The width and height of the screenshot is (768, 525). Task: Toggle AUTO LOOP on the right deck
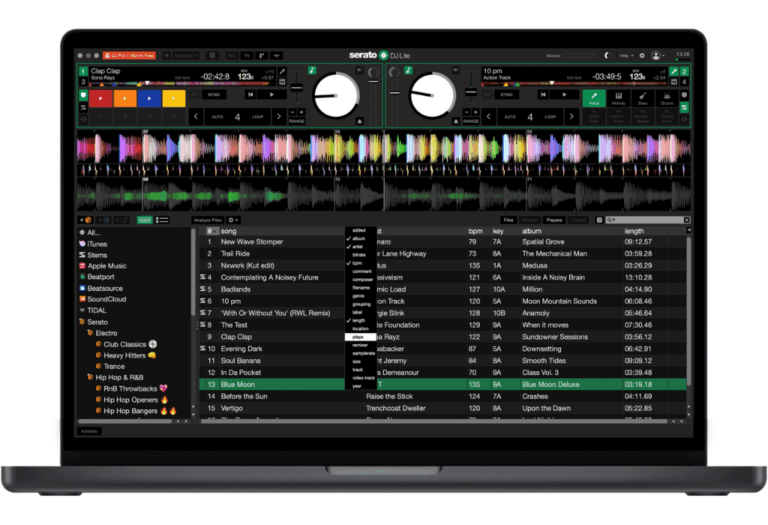(530, 117)
